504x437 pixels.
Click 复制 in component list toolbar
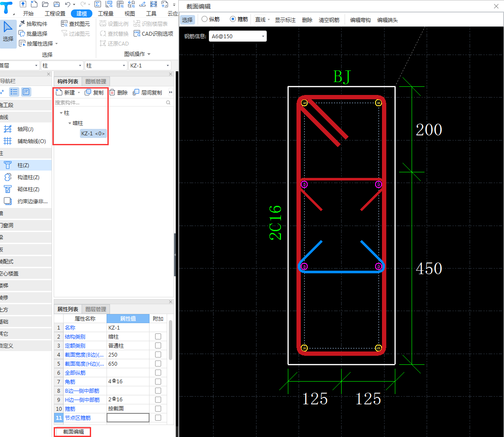pos(94,93)
